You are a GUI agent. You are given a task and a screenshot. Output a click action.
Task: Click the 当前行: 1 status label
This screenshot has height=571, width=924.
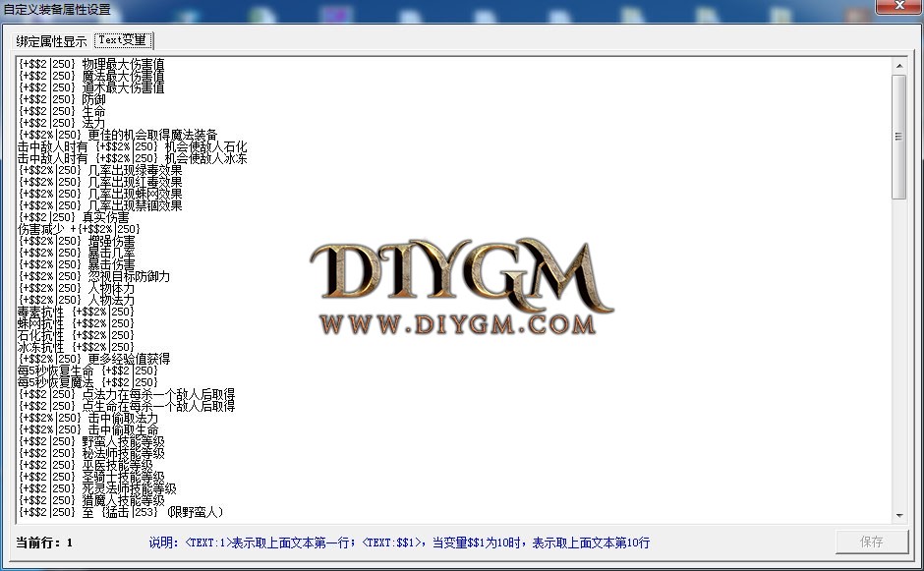44,542
